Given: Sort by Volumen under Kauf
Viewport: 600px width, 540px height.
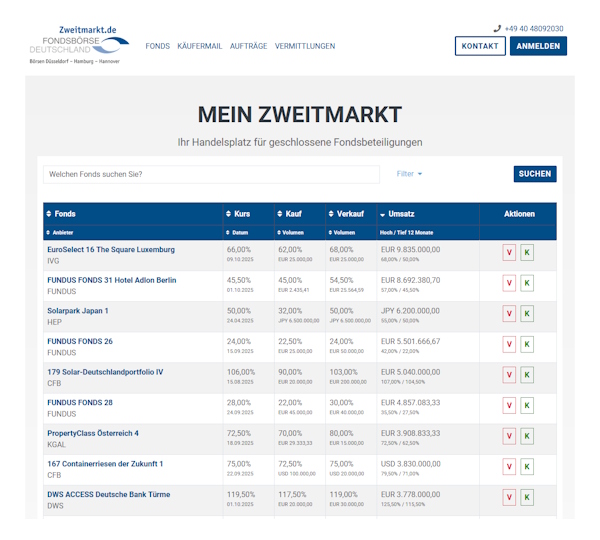Looking at the screenshot, I should coord(291,233).
